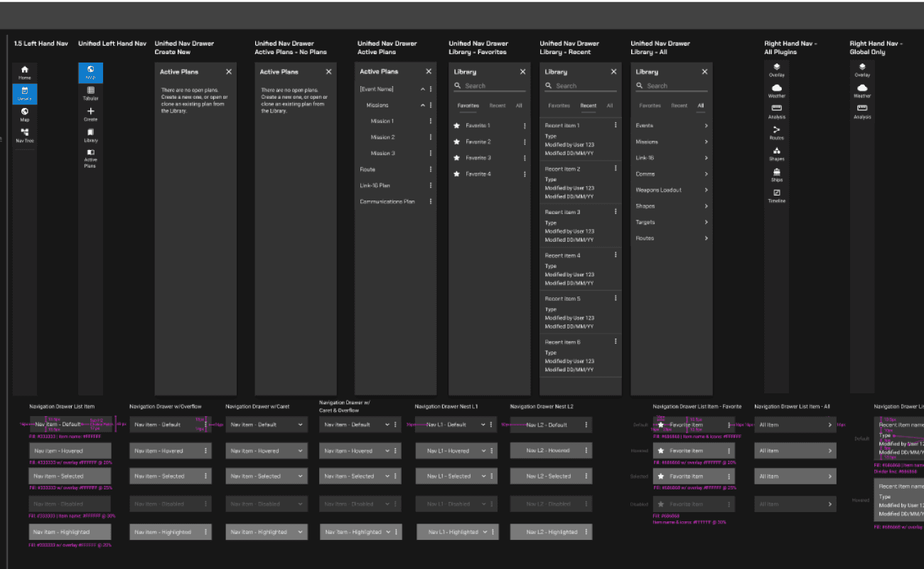Click Nav L2 - Hovered component

click(552, 451)
